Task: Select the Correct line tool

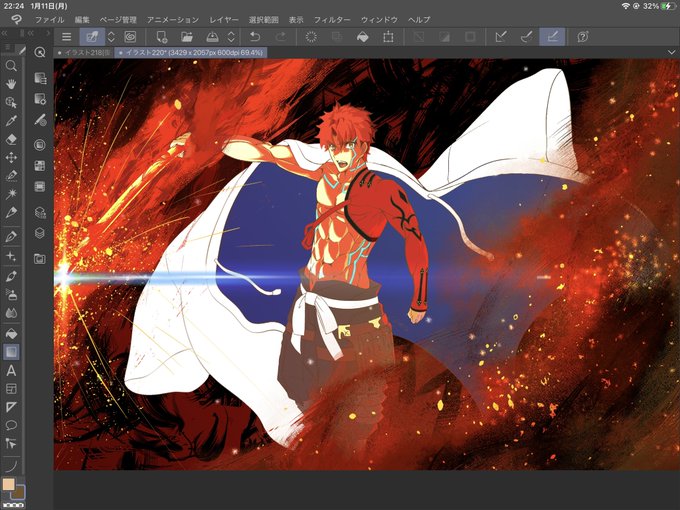Action: pos(11,443)
